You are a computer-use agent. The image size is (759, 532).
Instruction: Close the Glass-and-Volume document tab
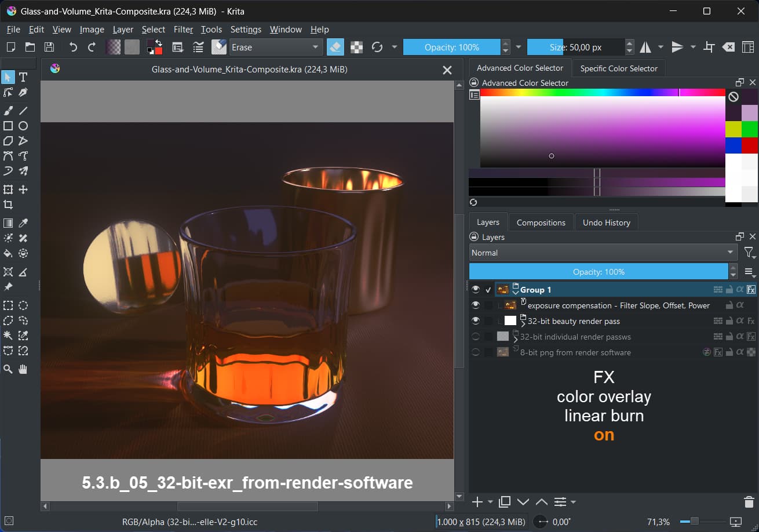447,70
